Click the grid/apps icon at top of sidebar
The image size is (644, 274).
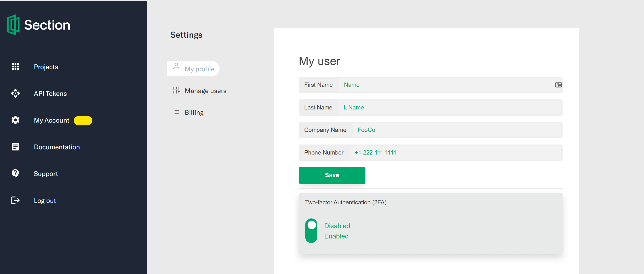point(15,67)
